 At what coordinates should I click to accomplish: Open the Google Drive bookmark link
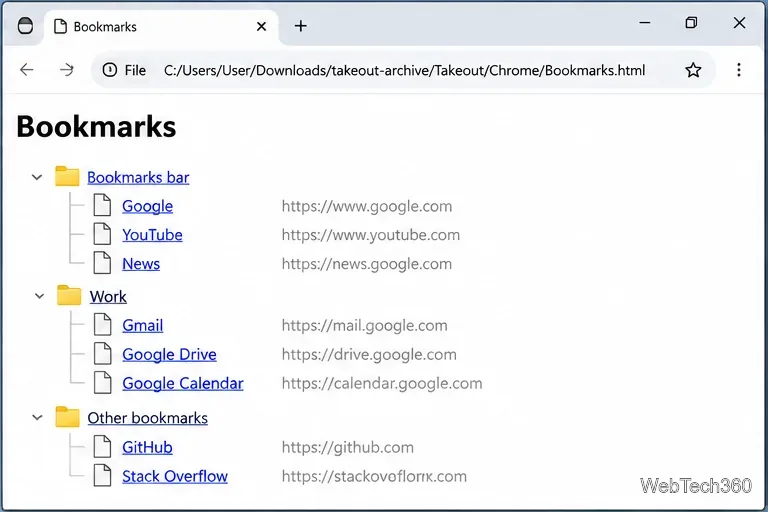(x=169, y=355)
